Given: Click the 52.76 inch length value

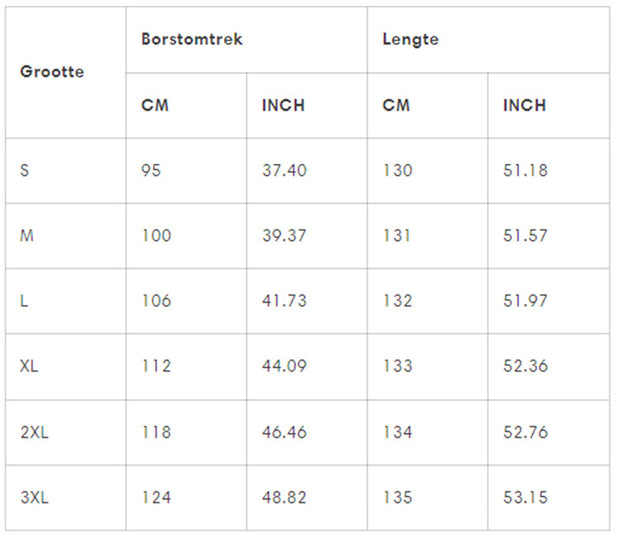Looking at the screenshot, I should (525, 432).
